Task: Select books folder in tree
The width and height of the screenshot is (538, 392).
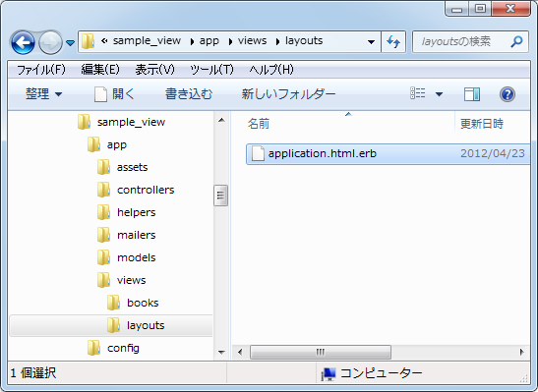Action: point(143,304)
